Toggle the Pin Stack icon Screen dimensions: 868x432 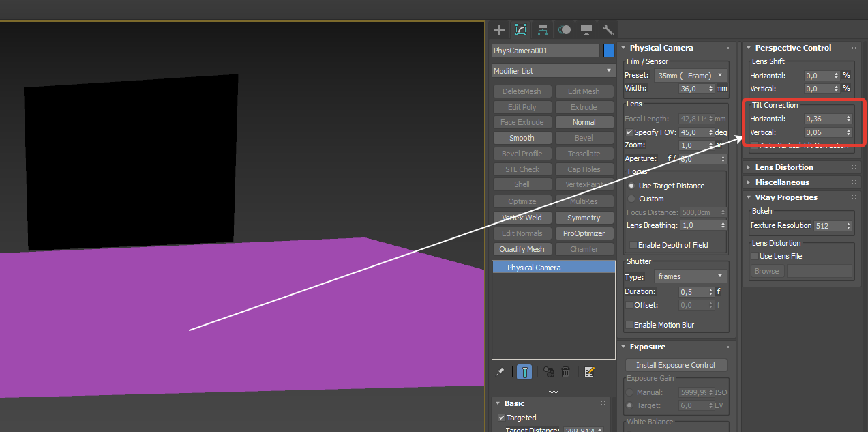[x=500, y=372]
